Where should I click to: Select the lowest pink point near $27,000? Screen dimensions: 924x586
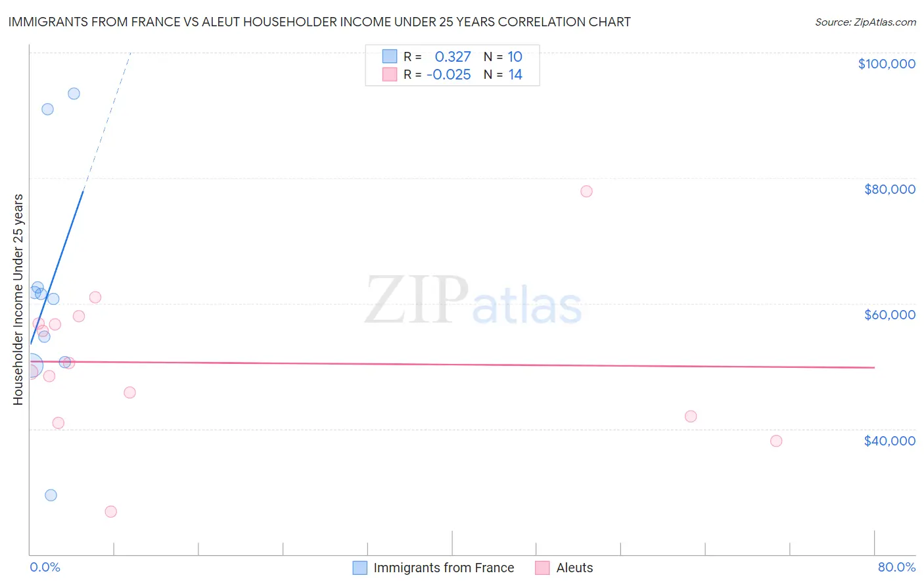(x=110, y=511)
